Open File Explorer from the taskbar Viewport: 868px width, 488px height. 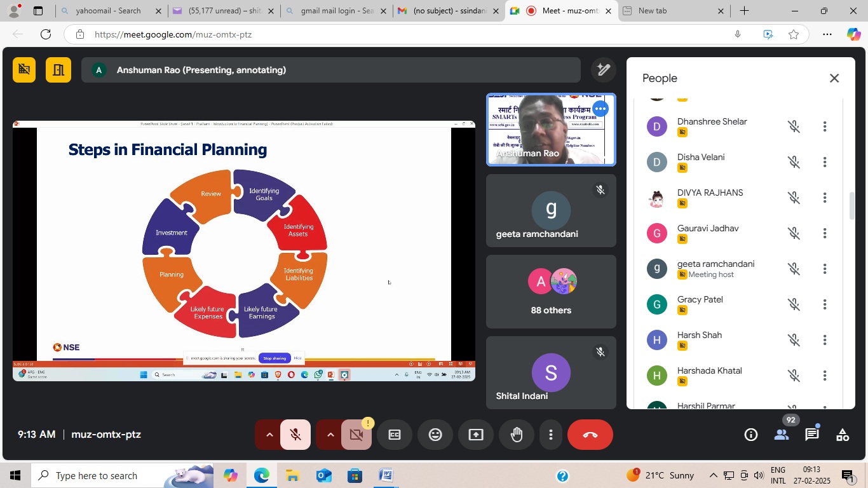[x=292, y=475]
